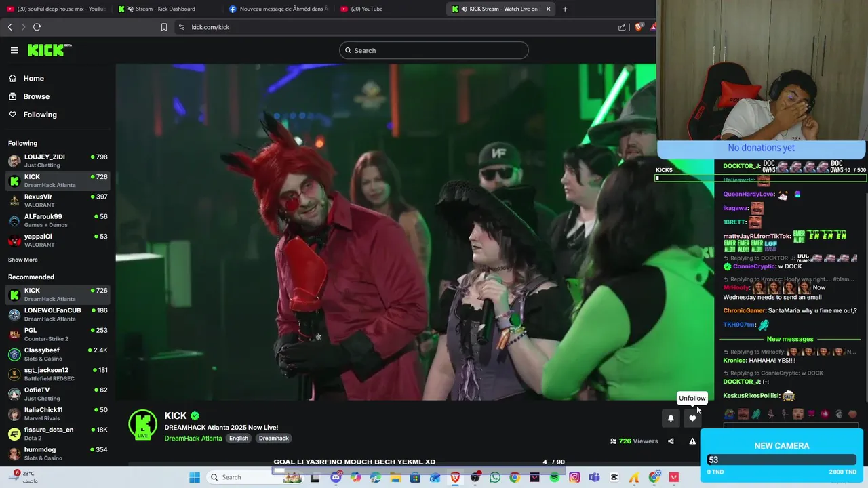Open Valorant icon on the taskbar
Viewport: 868px width, 488px height.
tap(674, 477)
